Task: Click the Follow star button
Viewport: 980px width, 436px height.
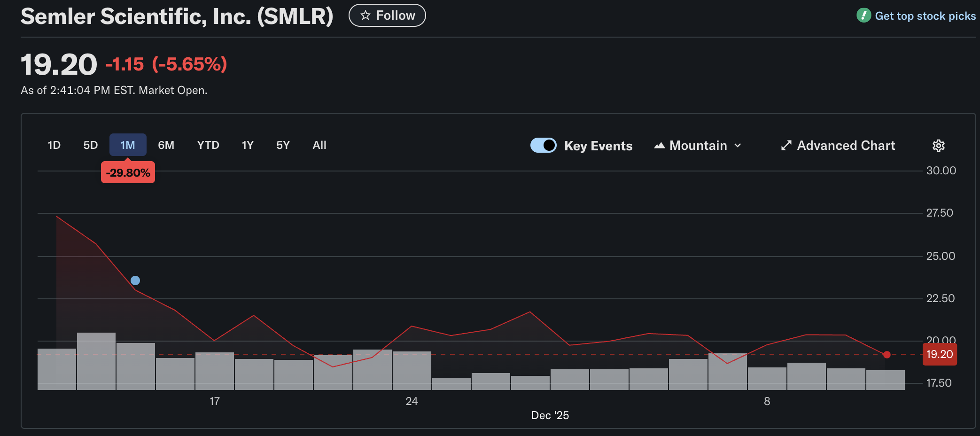Action: 387,16
